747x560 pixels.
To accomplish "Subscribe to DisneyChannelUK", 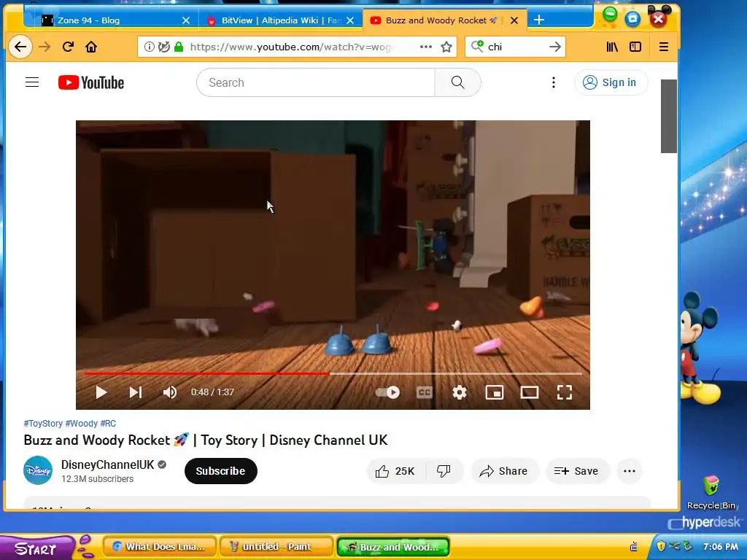I will 220,471.
